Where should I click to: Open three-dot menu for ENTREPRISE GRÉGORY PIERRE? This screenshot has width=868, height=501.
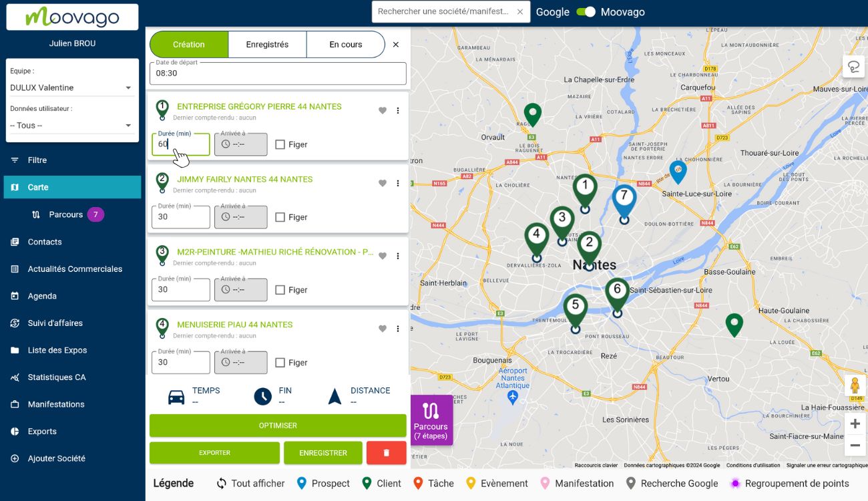click(x=398, y=111)
